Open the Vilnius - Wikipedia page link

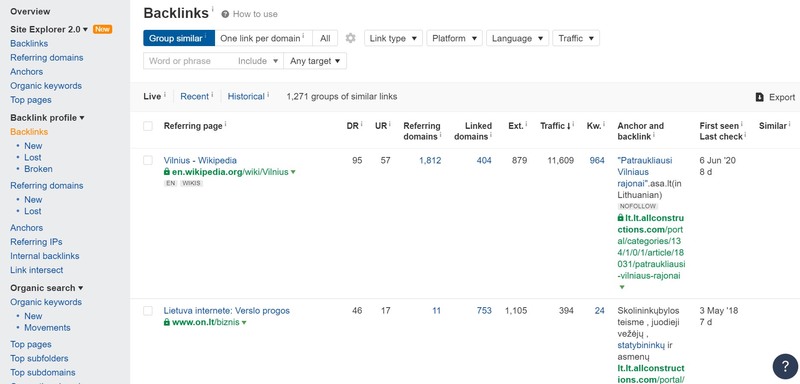point(200,160)
